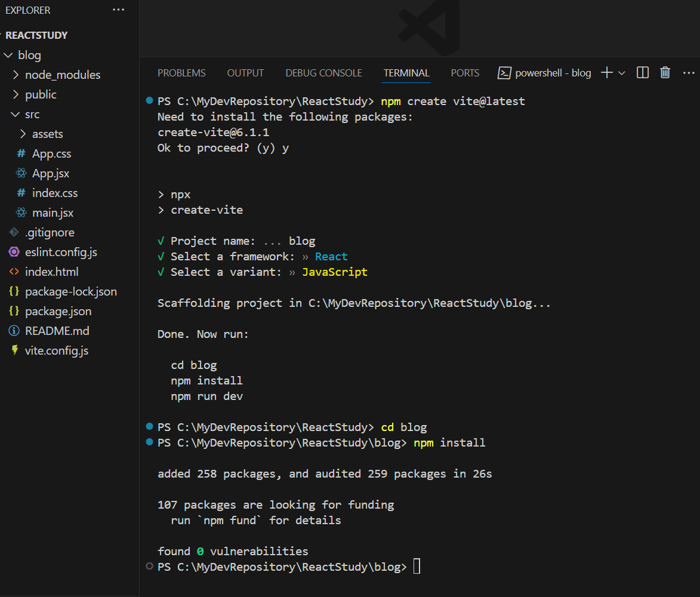Open package.json file

58,311
